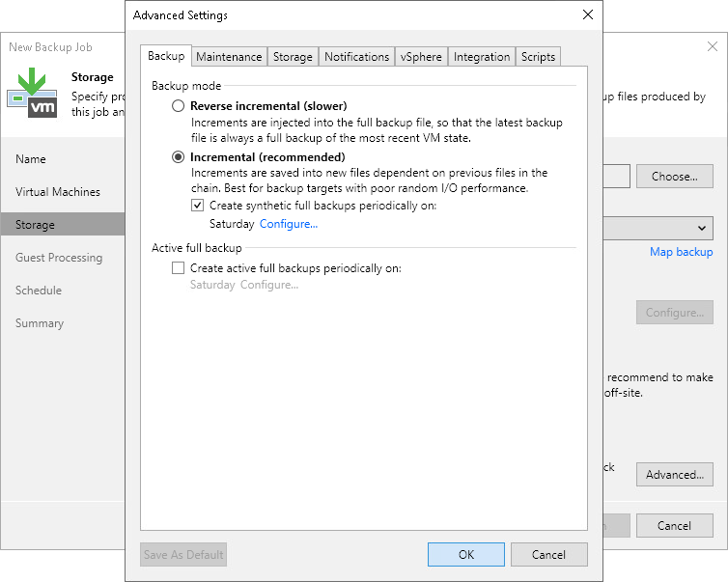Image resolution: width=728 pixels, height=582 pixels.
Task: Open the Map backup link
Action: (681, 252)
